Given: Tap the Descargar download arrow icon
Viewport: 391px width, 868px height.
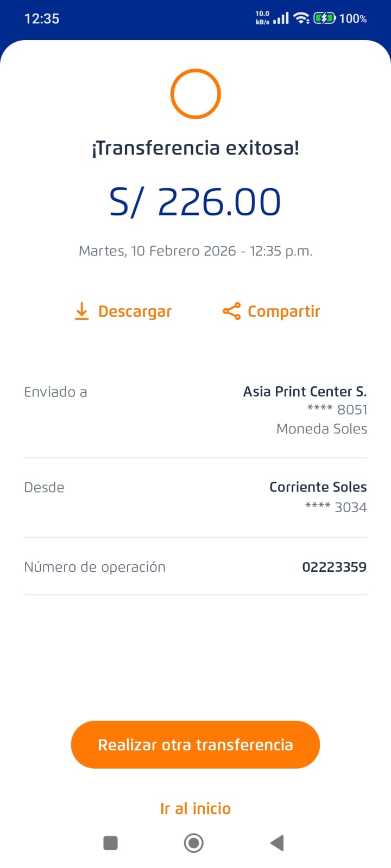Looking at the screenshot, I should (81, 311).
